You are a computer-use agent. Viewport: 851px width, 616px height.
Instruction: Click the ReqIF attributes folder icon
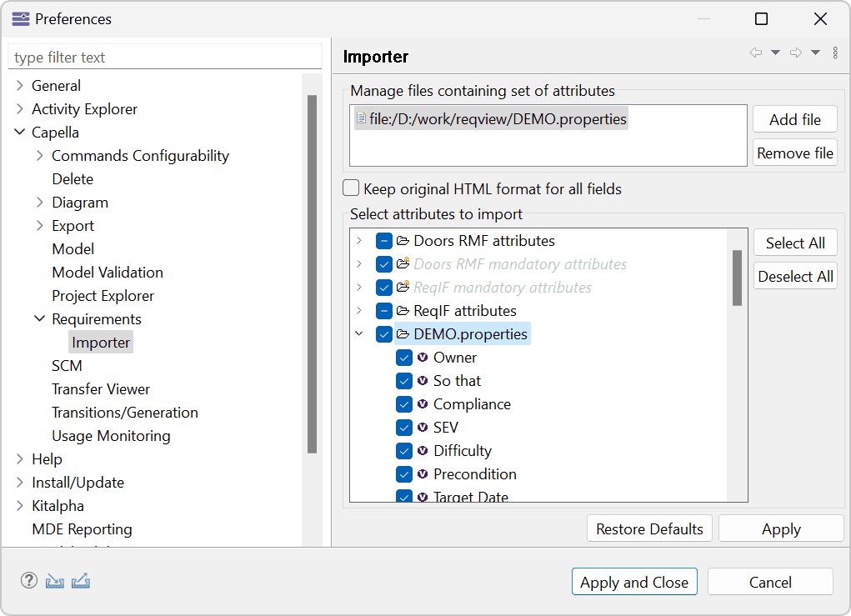point(403,310)
